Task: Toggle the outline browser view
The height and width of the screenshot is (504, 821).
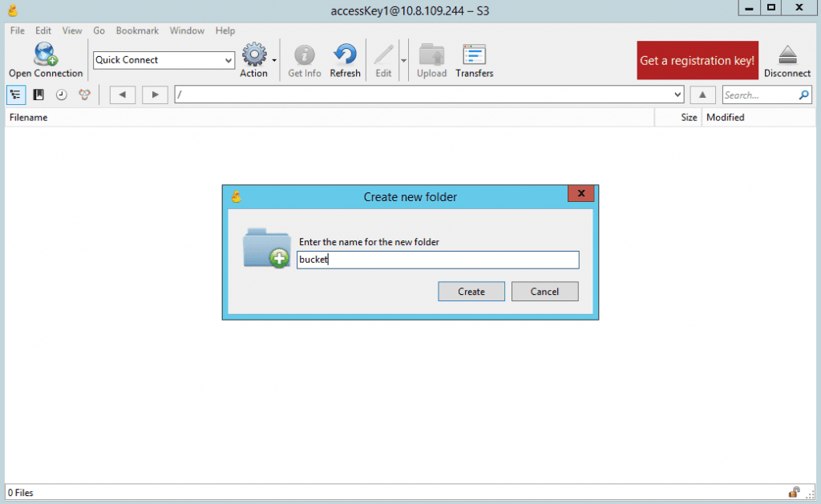Action: pyautogui.click(x=15, y=95)
